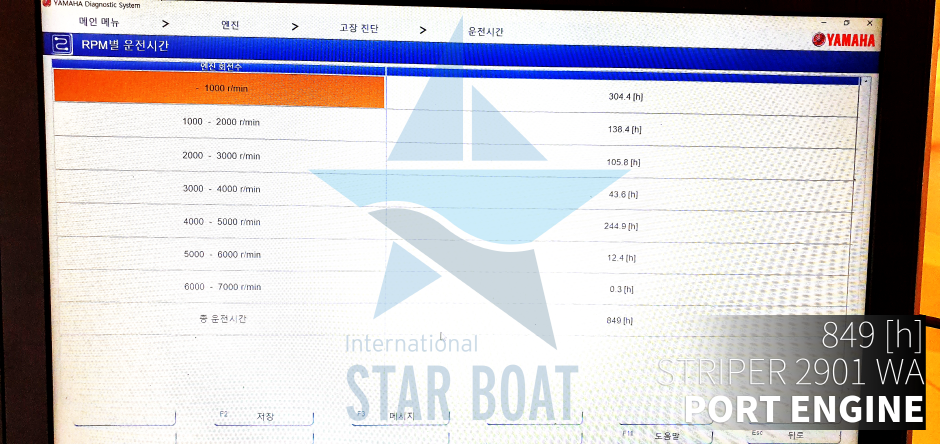Click the table's scrollbar up arrow
Viewport: 940px width, 444px height.
[864, 81]
